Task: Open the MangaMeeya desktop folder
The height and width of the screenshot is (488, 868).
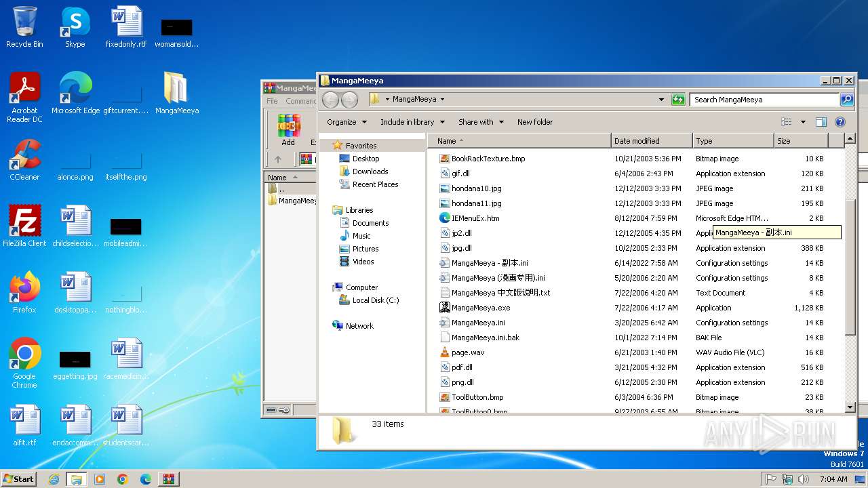Action: click(x=176, y=94)
